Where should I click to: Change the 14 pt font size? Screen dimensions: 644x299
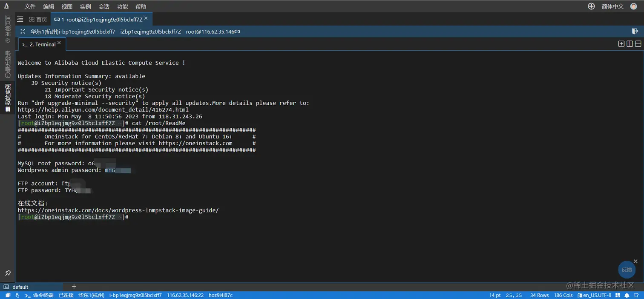coord(495,295)
